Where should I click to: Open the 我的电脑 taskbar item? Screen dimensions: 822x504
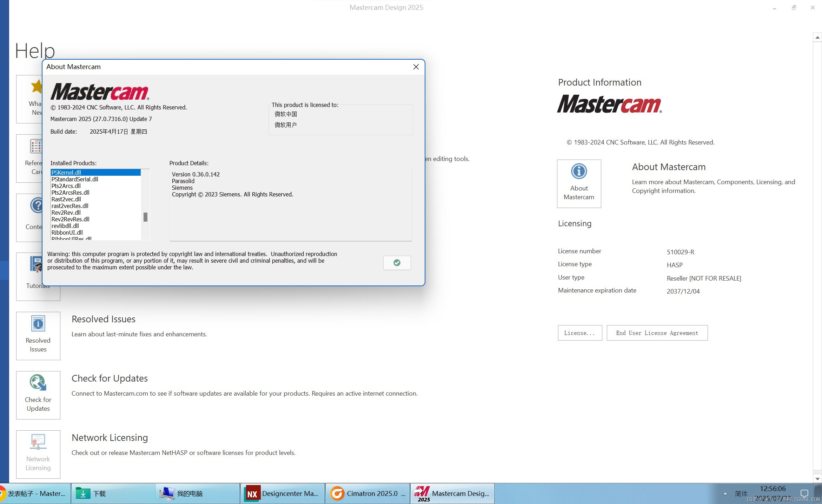pyautogui.click(x=198, y=493)
